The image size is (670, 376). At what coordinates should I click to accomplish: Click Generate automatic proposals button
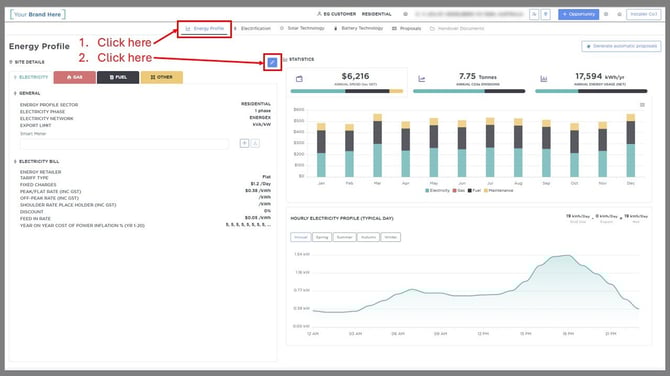[621, 46]
